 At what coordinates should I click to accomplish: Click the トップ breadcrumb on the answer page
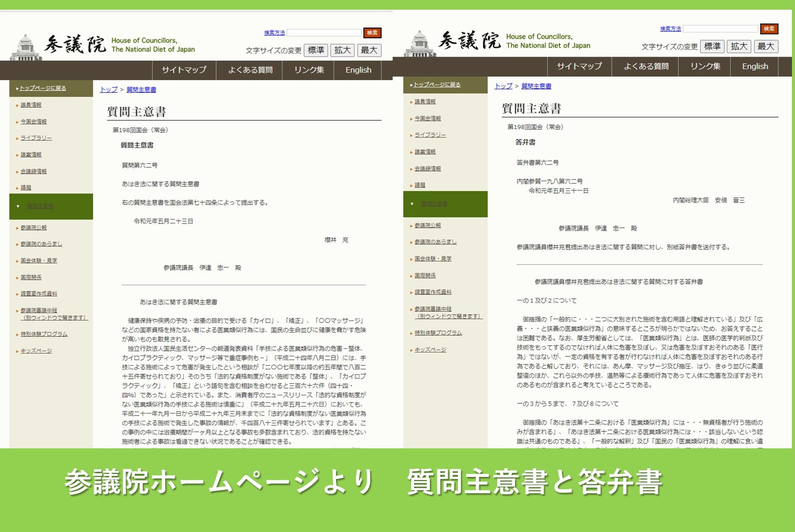[x=503, y=86]
